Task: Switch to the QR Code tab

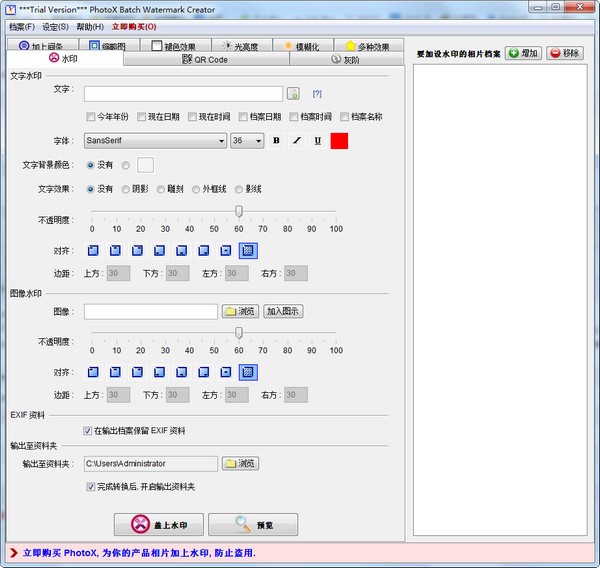Action: point(205,60)
